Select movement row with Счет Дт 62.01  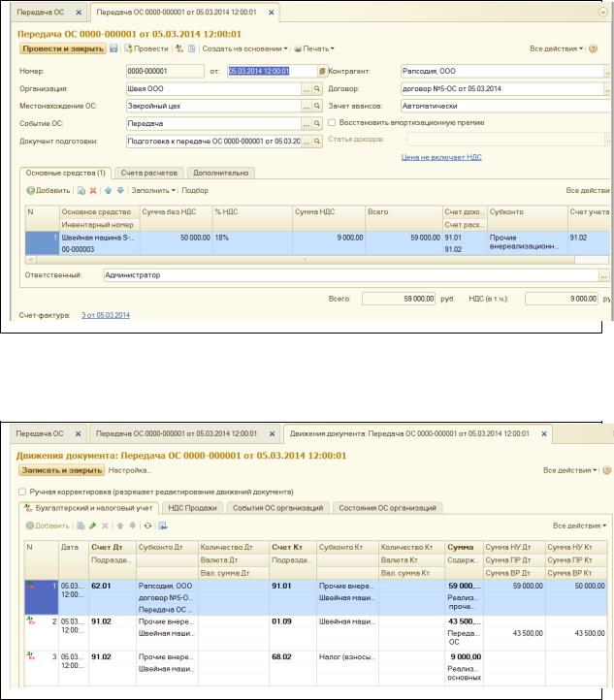point(316,597)
